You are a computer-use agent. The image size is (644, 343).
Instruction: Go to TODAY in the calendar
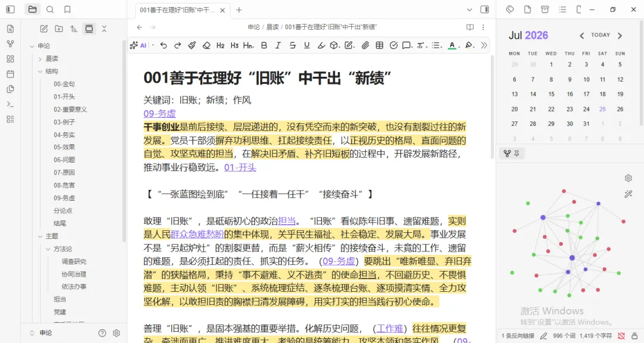pyautogui.click(x=600, y=35)
